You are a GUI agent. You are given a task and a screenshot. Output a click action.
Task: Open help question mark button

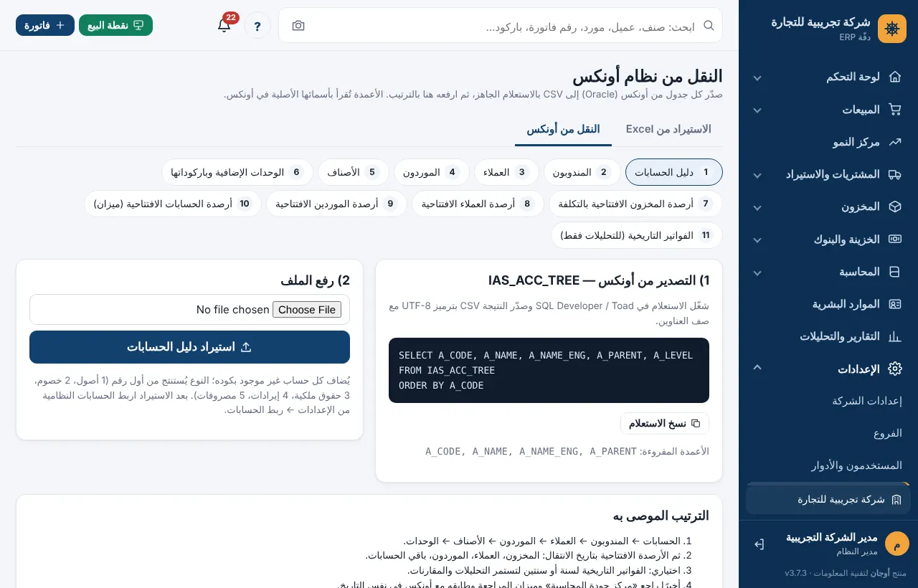pos(257,25)
